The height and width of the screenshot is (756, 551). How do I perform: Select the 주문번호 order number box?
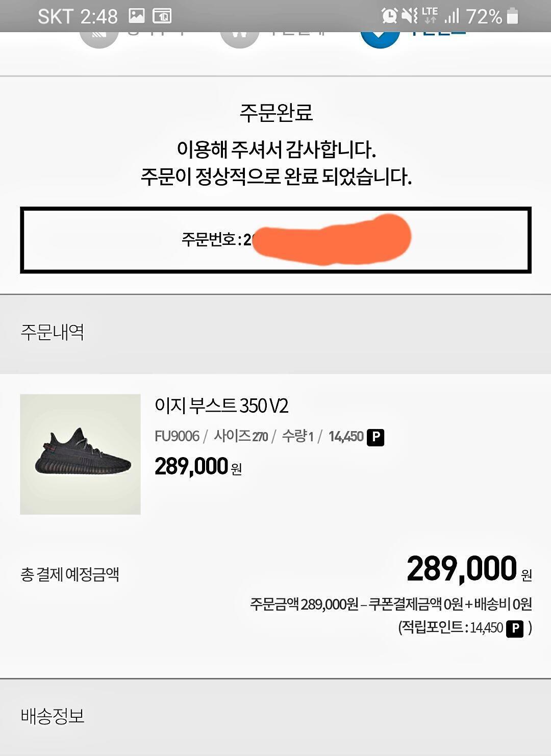(275, 240)
